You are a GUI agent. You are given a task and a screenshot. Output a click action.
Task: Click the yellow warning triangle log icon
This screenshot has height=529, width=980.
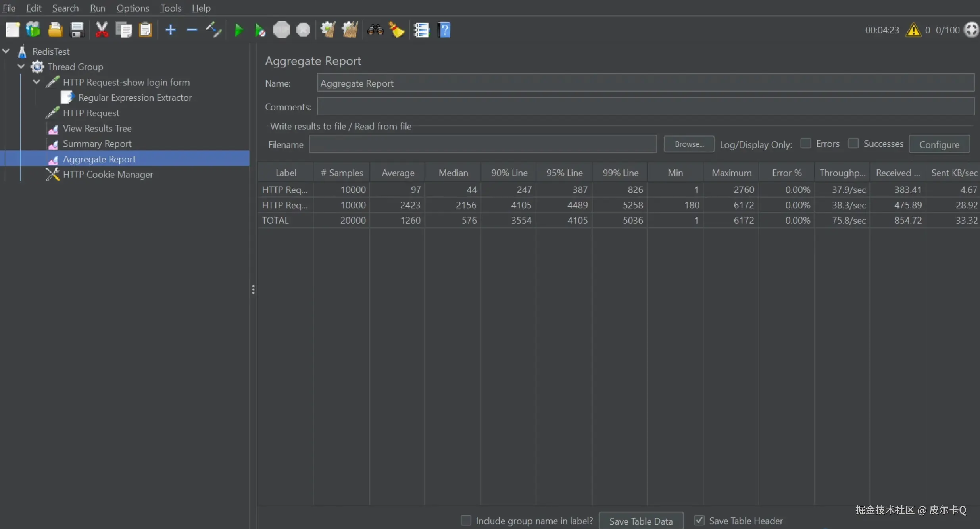(913, 30)
